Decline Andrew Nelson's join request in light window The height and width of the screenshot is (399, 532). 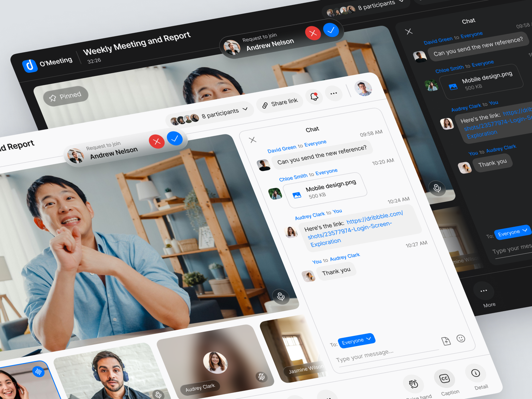pyautogui.click(x=157, y=142)
